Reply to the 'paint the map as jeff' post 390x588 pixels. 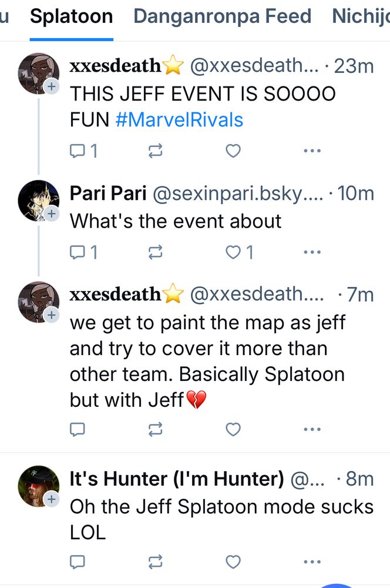click(78, 430)
